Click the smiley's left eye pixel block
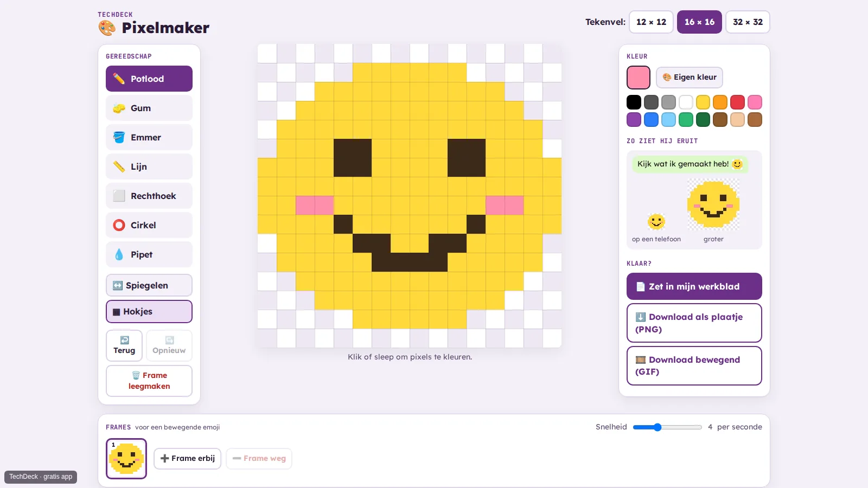Viewport: 868px width, 488px height. click(x=353, y=158)
